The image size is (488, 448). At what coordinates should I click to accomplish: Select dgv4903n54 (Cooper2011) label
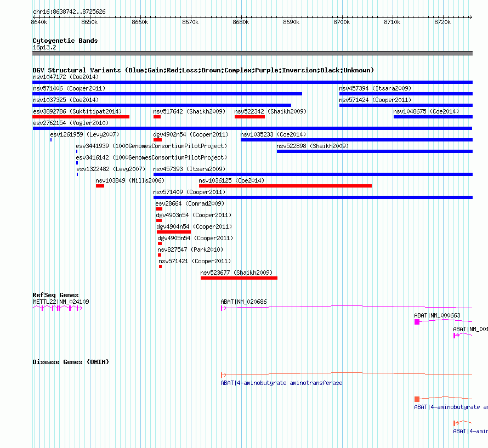(x=194, y=215)
